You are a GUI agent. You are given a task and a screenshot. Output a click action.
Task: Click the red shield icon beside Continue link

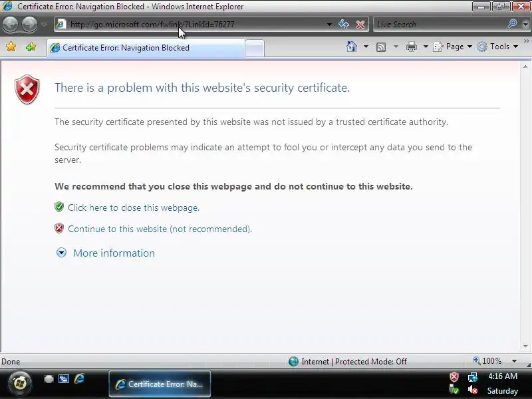(59, 228)
